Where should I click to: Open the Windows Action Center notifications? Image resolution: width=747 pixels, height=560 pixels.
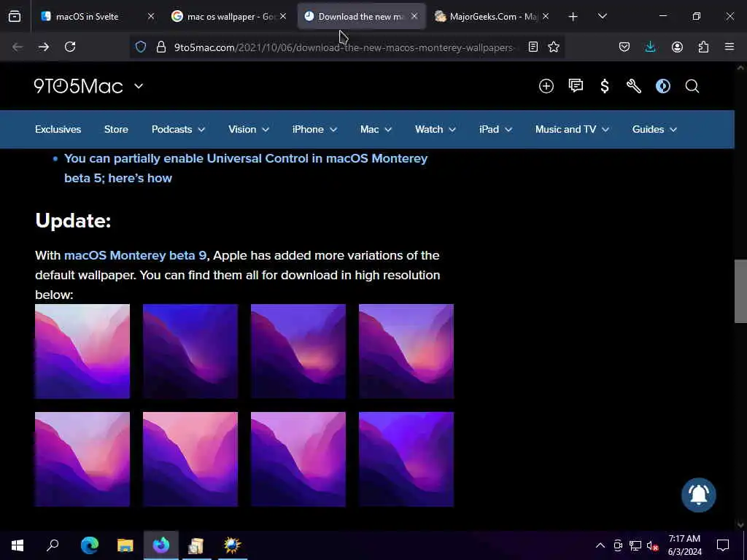[x=723, y=545]
